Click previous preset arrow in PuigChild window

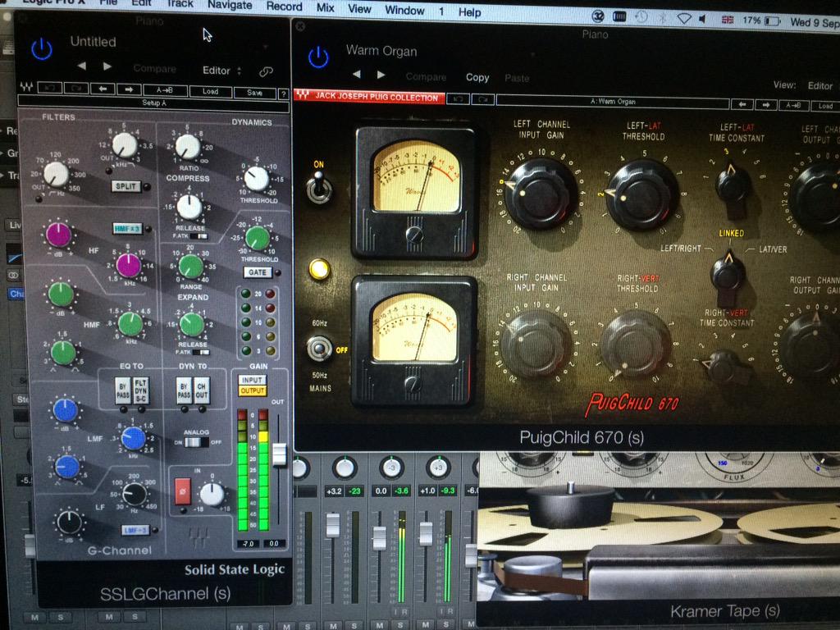[x=357, y=74]
